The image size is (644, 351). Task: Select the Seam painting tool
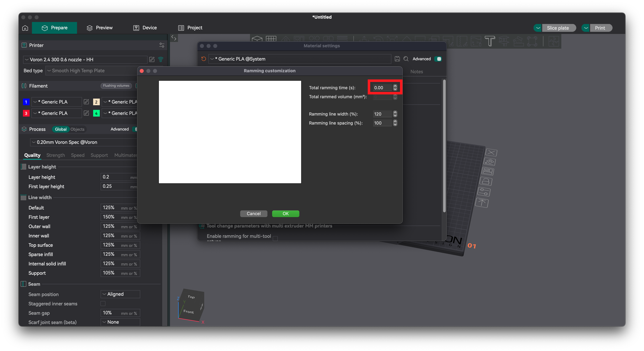point(461,41)
